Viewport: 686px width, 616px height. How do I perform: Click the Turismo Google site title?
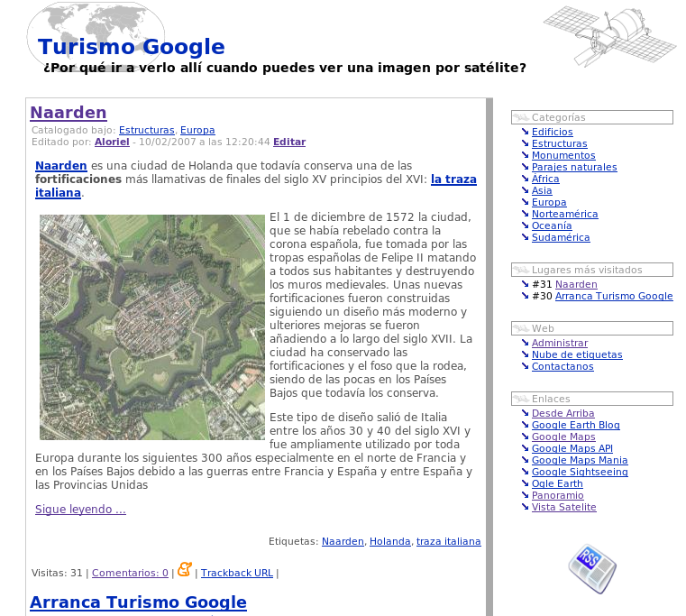click(x=132, y=46)
